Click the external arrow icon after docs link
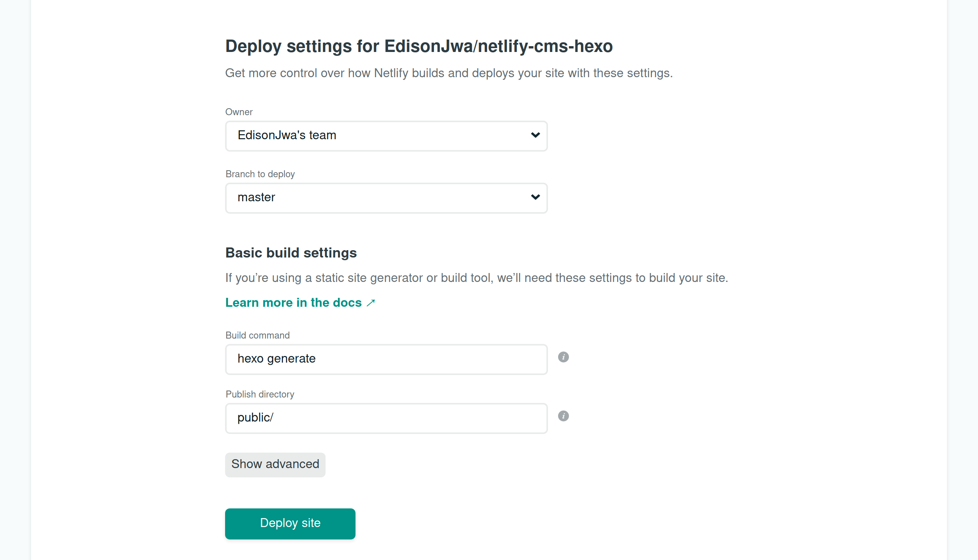The height and width of the screenshot is (560, 978). (371, 303)
